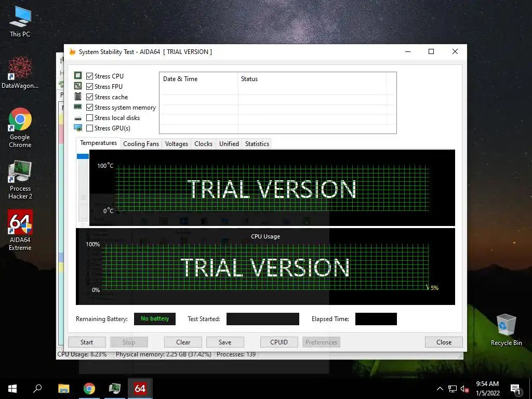Click the Elapsed Time field
The height and width of the screenshot is (399, 532).
(376, 319)
